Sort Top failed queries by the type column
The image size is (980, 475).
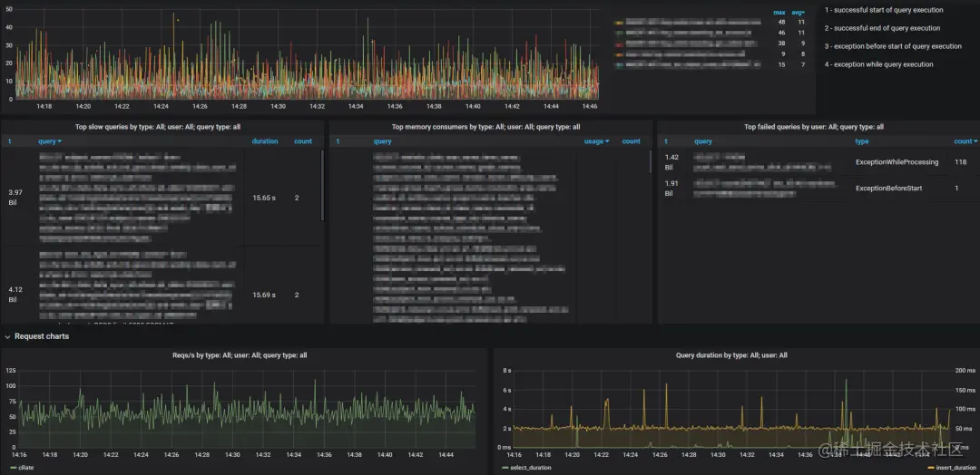pos(862,141)
